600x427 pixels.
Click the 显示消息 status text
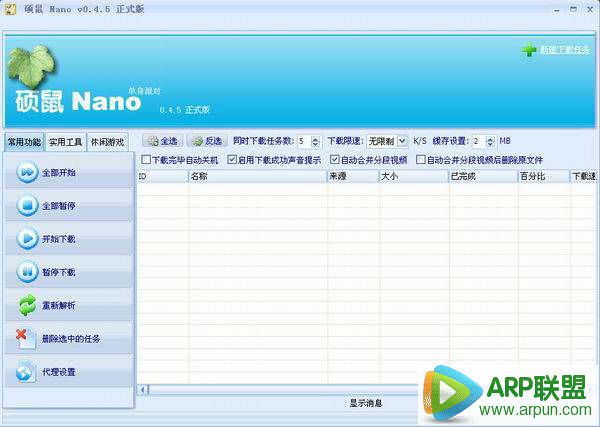[366, 403]
